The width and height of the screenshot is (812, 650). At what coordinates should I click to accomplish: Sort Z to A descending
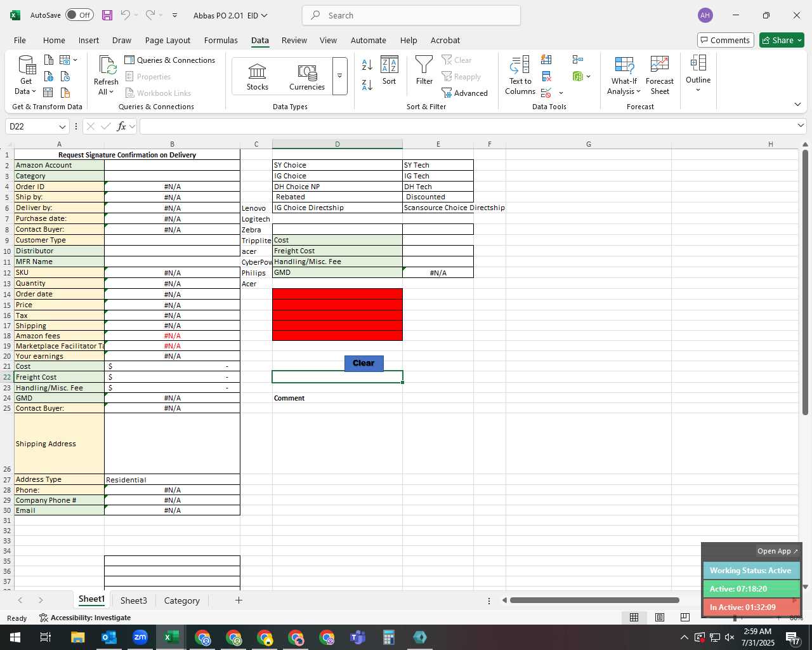coord(367,84)
